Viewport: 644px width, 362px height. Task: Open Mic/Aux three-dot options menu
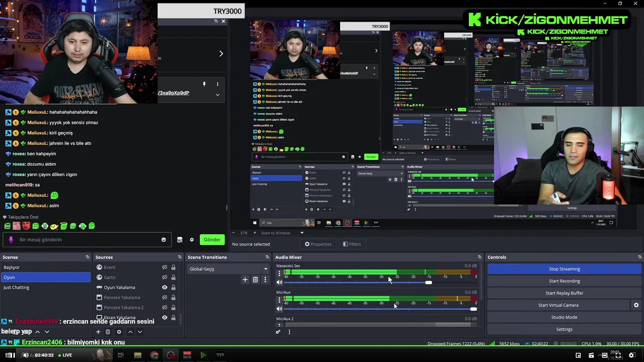tap(279, 300)
